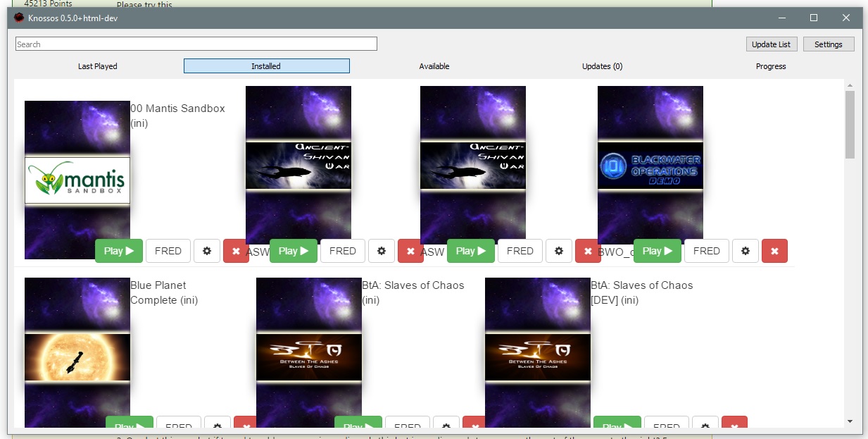Viewport: 868px width, 439px height.
Task: Click the Blackwater Operations Demo thumbnail
Action: tap(650, 165)
